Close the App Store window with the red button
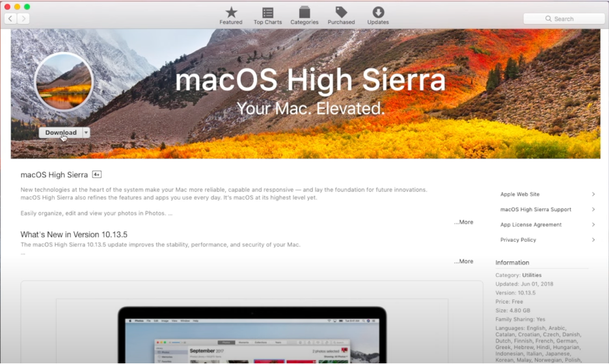Screen dimensions: 609x364 (7, 6)
